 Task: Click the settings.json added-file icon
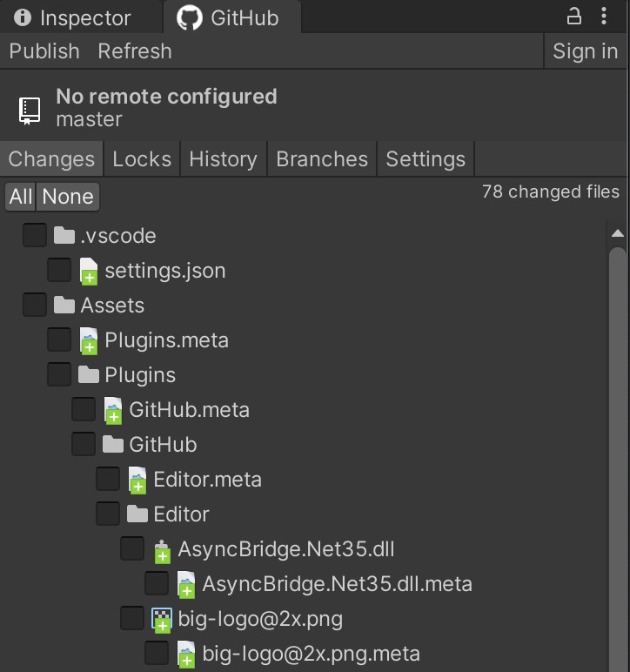[89, 272]
